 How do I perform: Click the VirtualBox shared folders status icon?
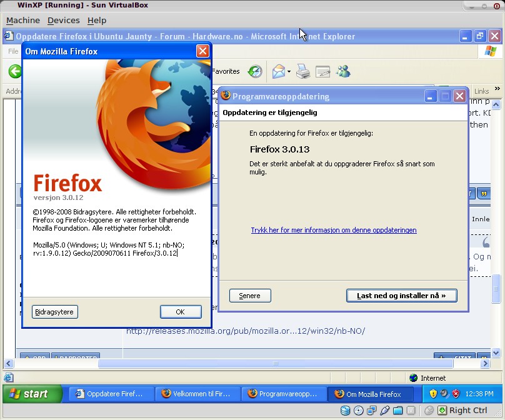398,411
